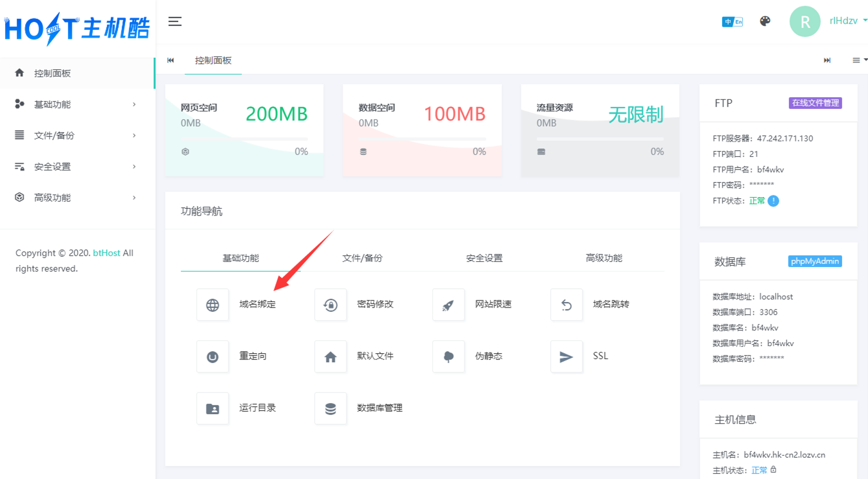The image size is (868, 479).
Task: Click the 安全设置 sidebar icon
Action: [20, 166]
